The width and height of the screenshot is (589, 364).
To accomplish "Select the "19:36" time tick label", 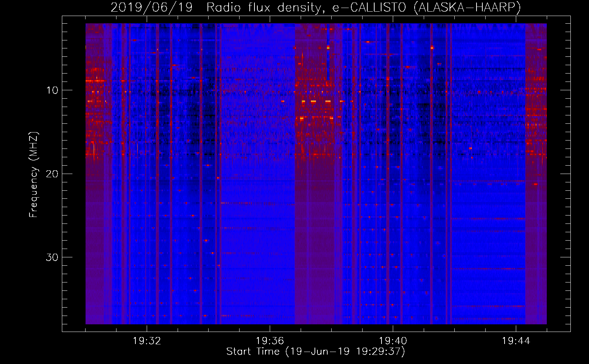I will tap(270, 341).
